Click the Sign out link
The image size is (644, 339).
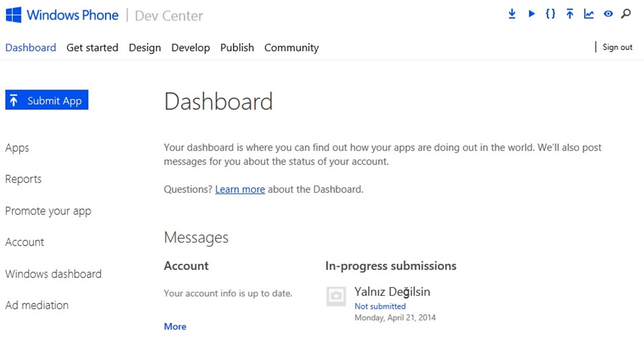pos(617,47)
